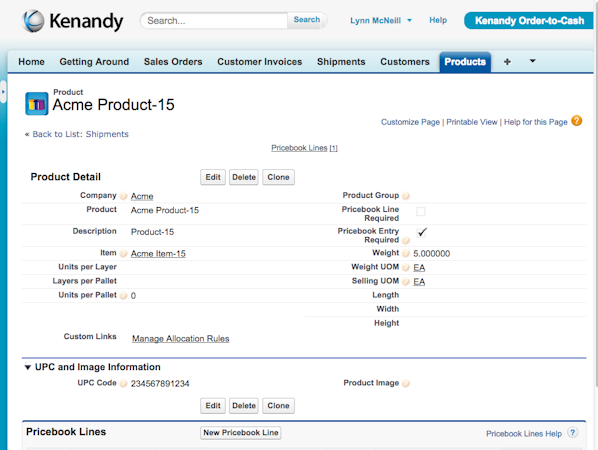Click the top Clone button
The height and width of the screenshot is (450, 598).
pyautogui.click(x=278, y=177)
